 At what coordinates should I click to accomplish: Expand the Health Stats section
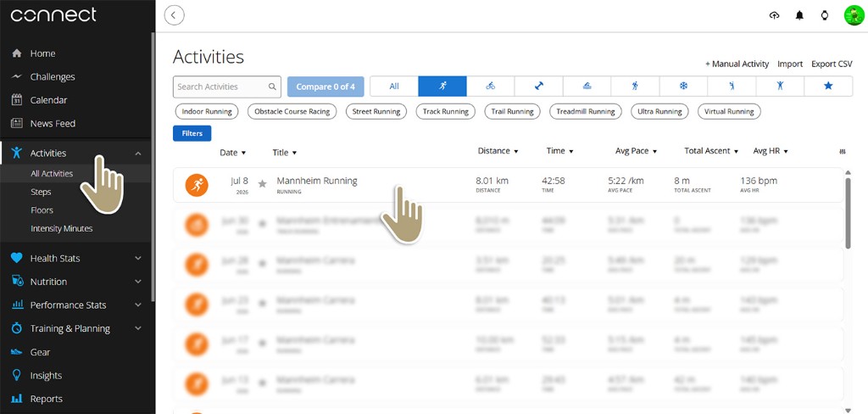(138, 258)
